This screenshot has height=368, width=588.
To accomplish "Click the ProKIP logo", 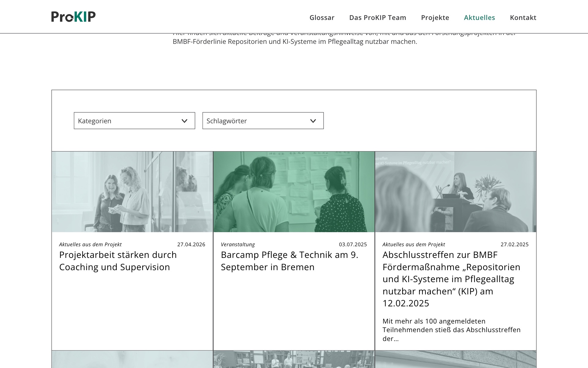I will pos(73,17).
